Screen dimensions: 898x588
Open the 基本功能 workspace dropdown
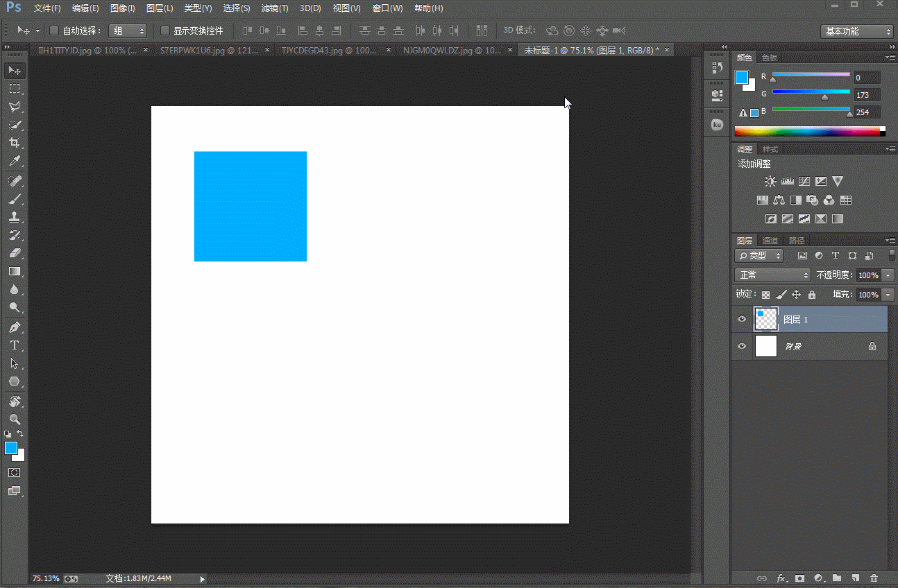857,31
